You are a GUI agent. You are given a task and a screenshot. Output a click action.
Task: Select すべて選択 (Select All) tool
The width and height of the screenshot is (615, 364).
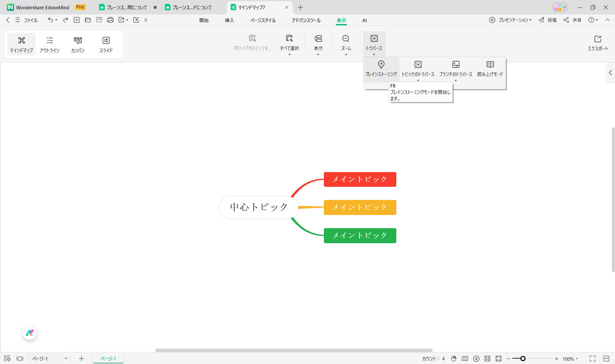289,44
